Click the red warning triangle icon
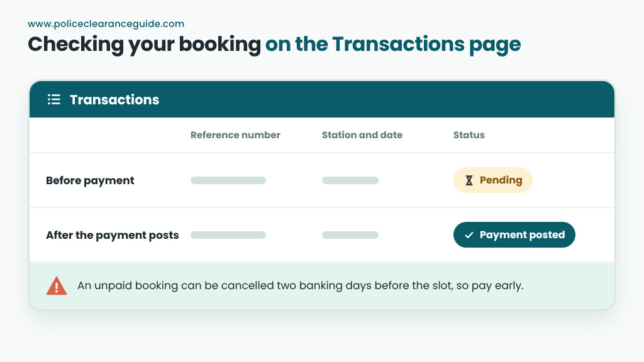Image resolution: width=644 pixels, height=362 pixels. click(x=57, y=286)
